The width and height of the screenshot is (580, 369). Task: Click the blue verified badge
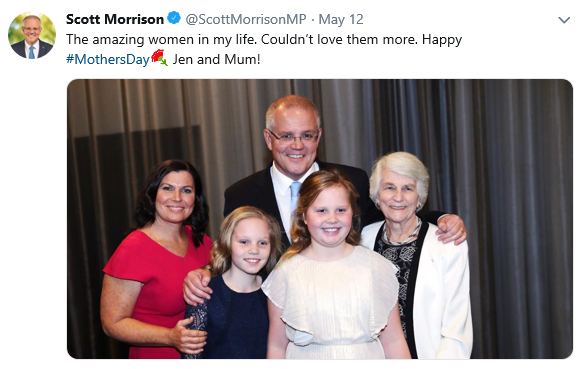(173, 18)
